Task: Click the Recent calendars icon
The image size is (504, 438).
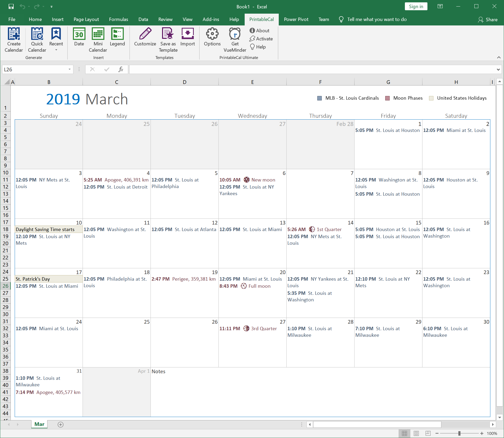Action: click(x=56, y=40)
